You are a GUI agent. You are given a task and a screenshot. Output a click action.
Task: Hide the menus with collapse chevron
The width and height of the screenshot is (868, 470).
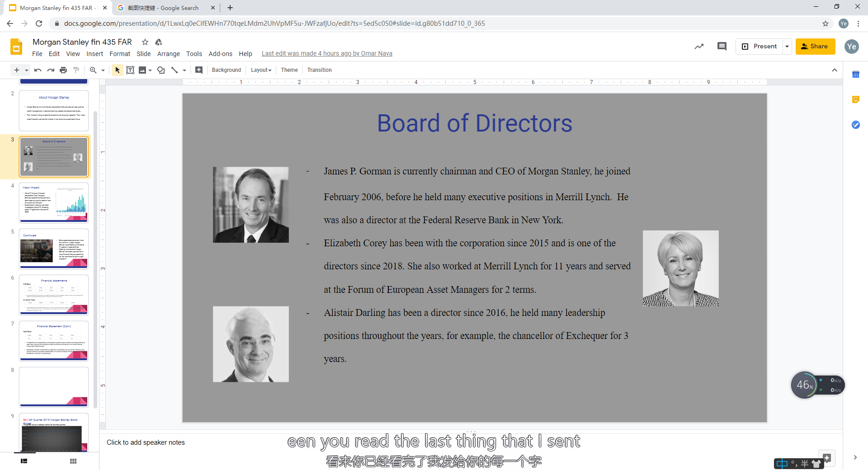click(x=835, y=70)
